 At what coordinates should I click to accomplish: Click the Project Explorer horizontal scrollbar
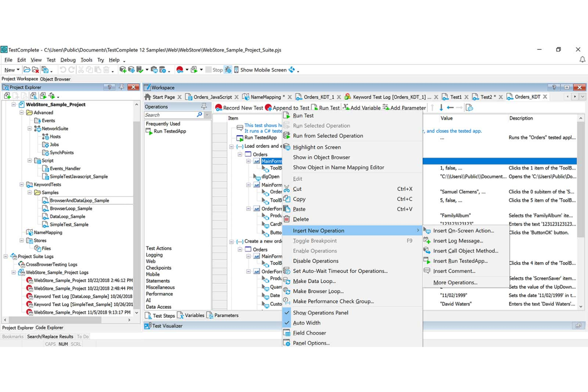point(56,320)
